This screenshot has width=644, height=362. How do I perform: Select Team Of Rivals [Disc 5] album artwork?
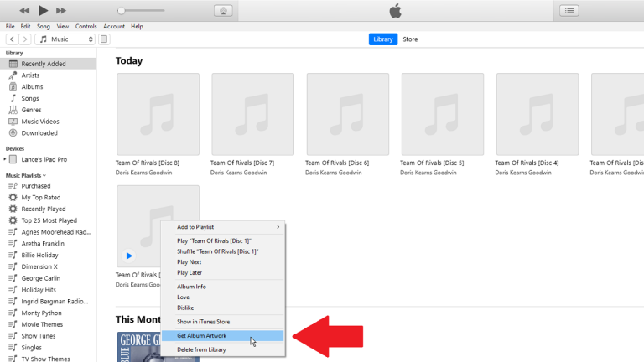click(443, 114)
